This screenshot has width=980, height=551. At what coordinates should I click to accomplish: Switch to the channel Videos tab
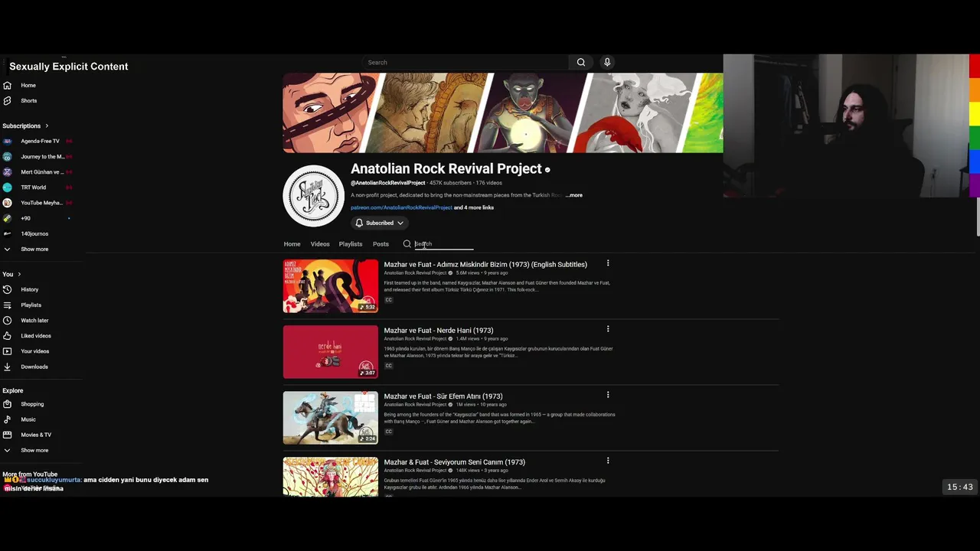pyautogui.click(x=320, y=244)
